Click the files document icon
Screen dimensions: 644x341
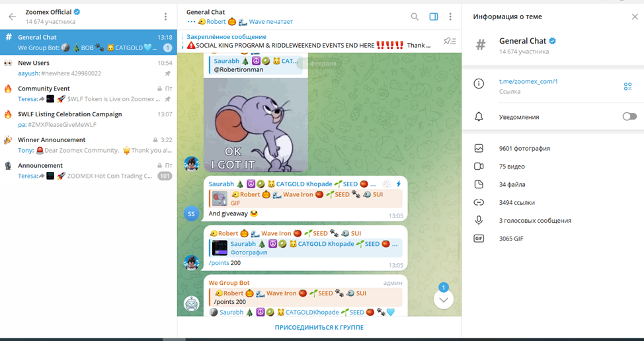pos(479,184)
